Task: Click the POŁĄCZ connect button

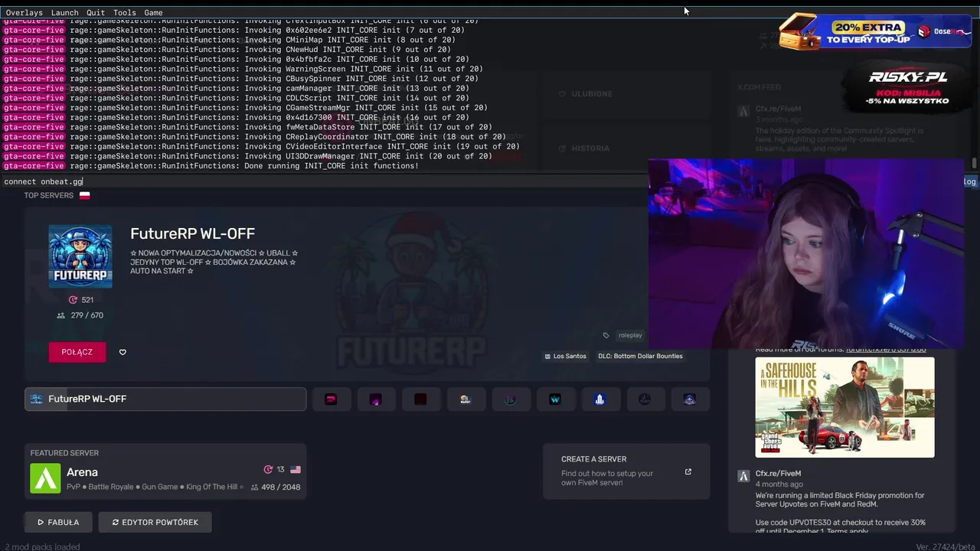Action: pyautogui.click(x=77, y=352)
